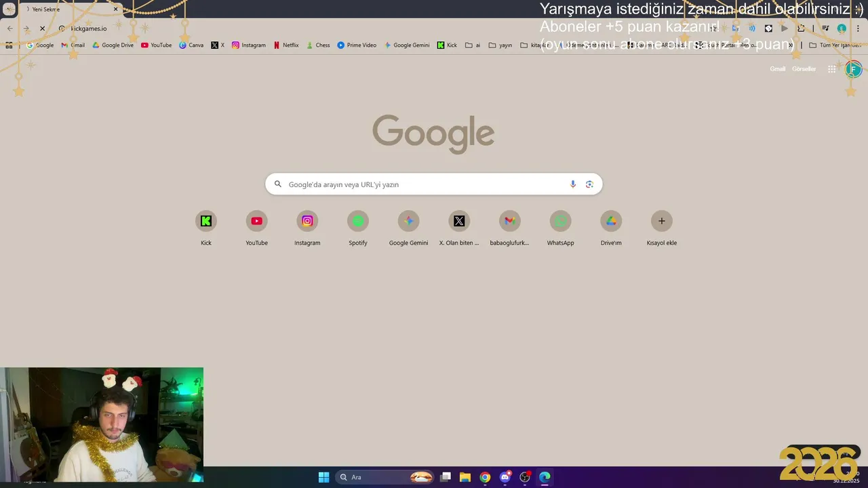Image resolution: width=868 pixels, height=488 pixels.
Task: Open the Spotify shortcut tile
Action: [x=358, y=228]
